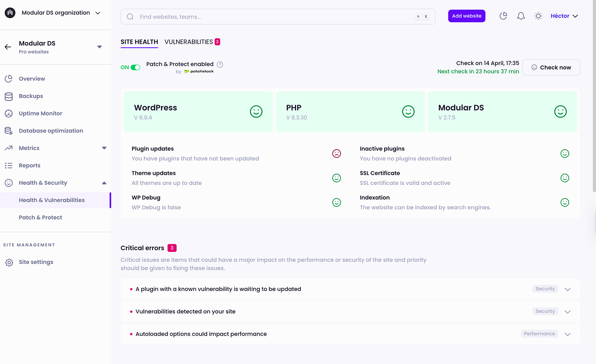Screen dimensions: 596x364
Task: Toggle light/dark theme sun icon
Action: tap(538, 16)
